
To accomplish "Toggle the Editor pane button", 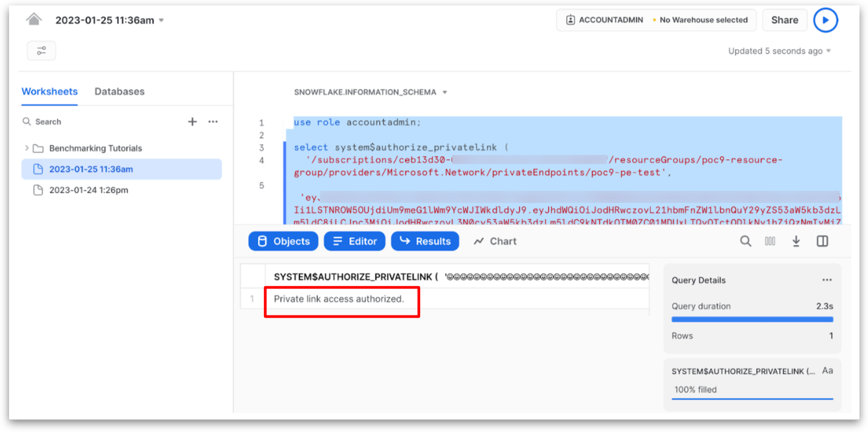I will tap(355, 241).
